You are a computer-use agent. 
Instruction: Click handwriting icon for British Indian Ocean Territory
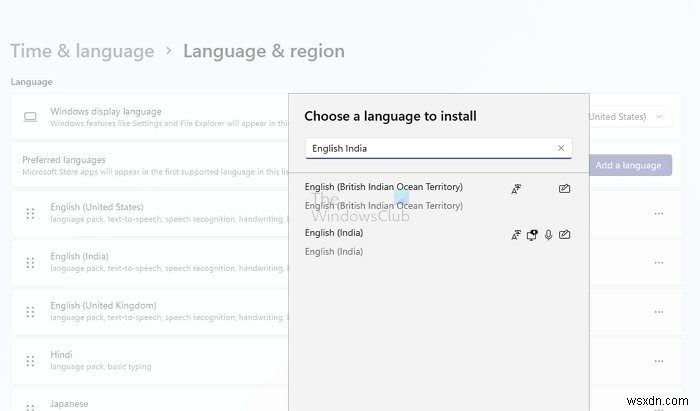(x=565, y=188)
